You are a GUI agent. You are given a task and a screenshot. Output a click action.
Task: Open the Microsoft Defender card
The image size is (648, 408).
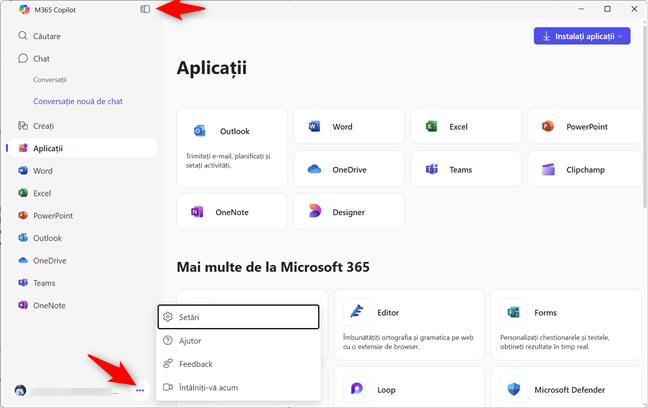(566, 387)
